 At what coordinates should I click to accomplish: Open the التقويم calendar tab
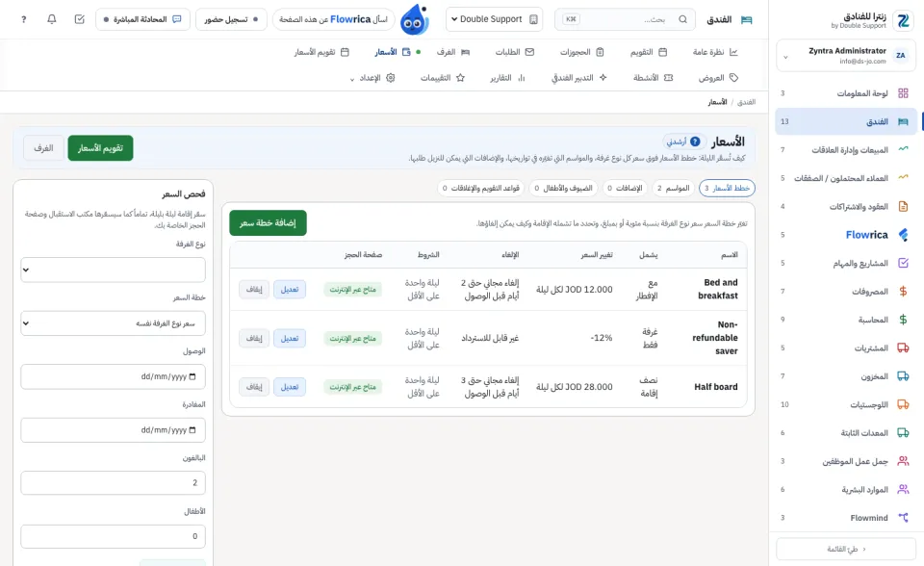point(649,52)
